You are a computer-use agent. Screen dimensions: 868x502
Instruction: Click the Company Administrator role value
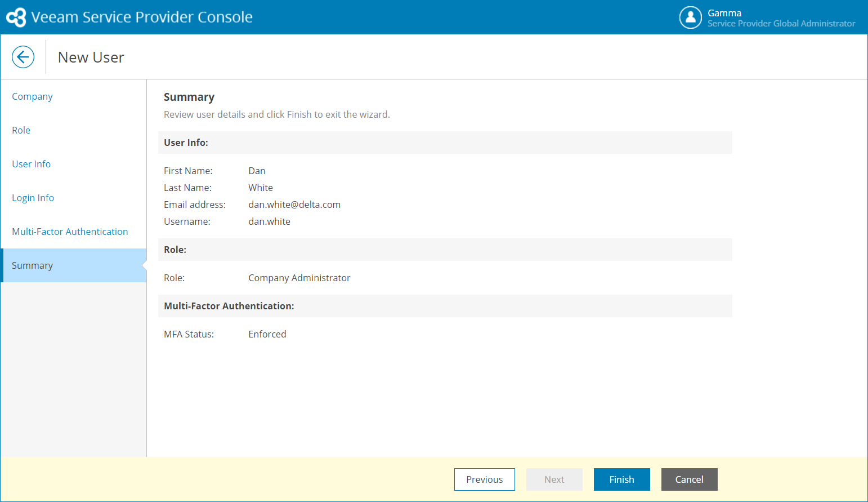point(299,278)
